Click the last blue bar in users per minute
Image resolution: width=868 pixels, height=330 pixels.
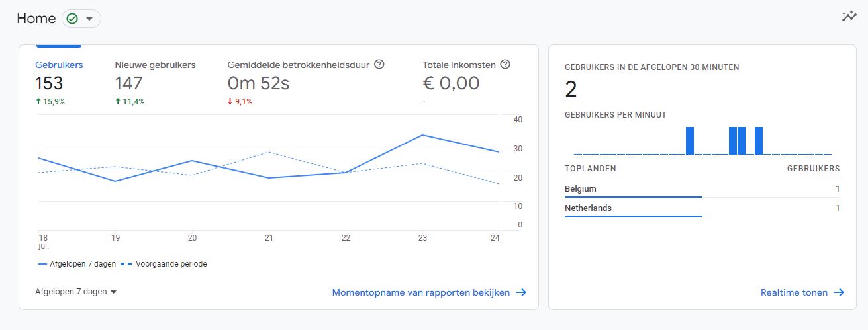click(x=759, y=141)
